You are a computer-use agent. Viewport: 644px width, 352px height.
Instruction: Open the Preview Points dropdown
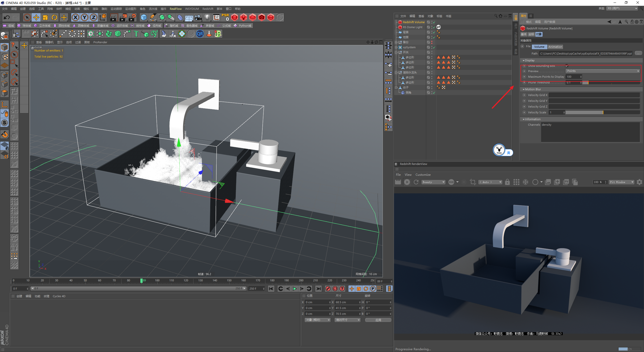[x=602, y=71]
